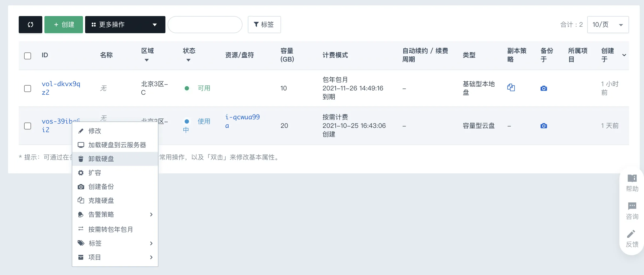
Task: Open the vos-39ib disk ID link
Action: coord(61,125)
